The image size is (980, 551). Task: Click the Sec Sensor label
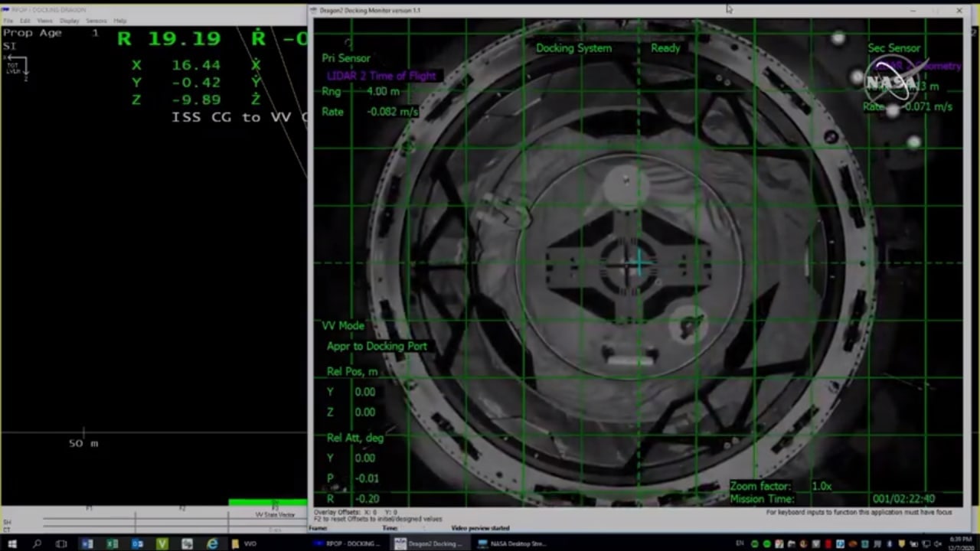[x=893, y=48]
